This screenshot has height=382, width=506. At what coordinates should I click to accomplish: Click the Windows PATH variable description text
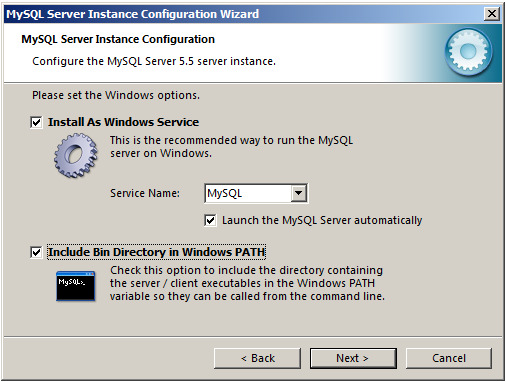(x=247, y=283)
